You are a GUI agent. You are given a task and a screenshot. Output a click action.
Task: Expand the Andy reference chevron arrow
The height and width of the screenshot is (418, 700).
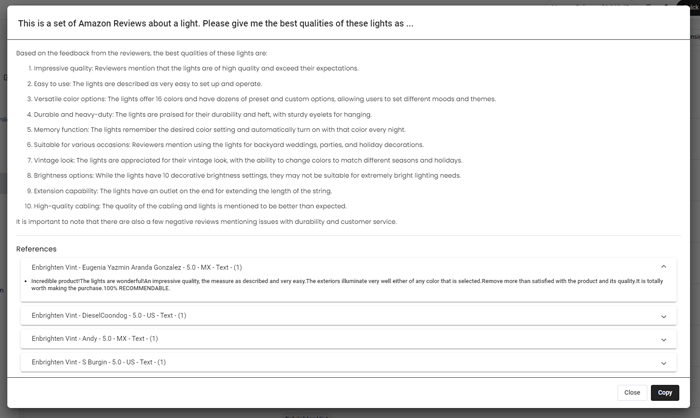click(664, 339)
